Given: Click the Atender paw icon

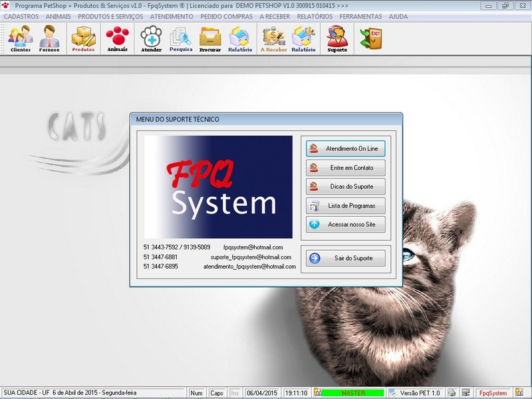Looking at the screenshot, I should point(152,39).
